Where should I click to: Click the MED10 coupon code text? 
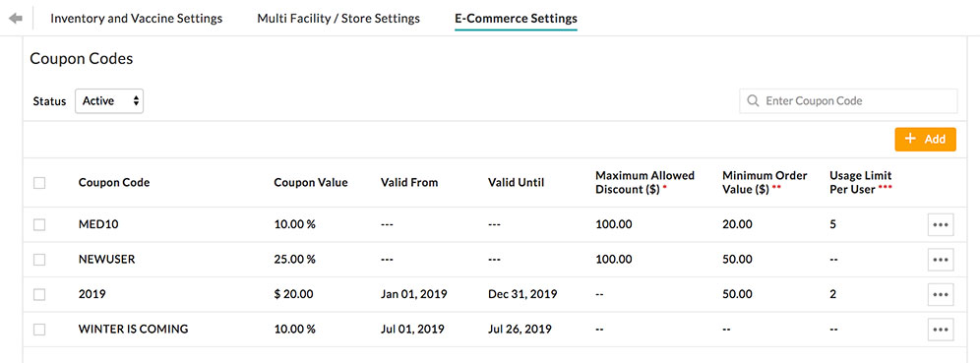pos(98,225)
